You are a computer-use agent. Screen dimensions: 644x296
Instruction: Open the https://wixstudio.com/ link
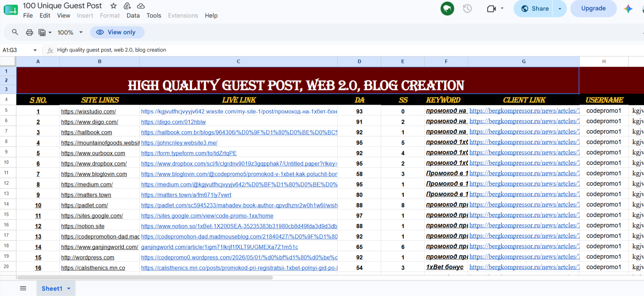[88, 112]
